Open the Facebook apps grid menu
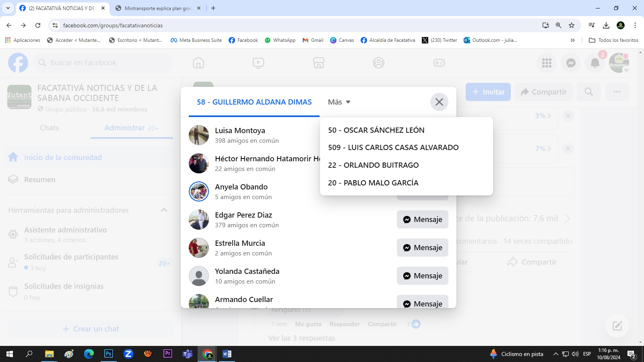Screen dimensions: 644x362 point(547,63)
